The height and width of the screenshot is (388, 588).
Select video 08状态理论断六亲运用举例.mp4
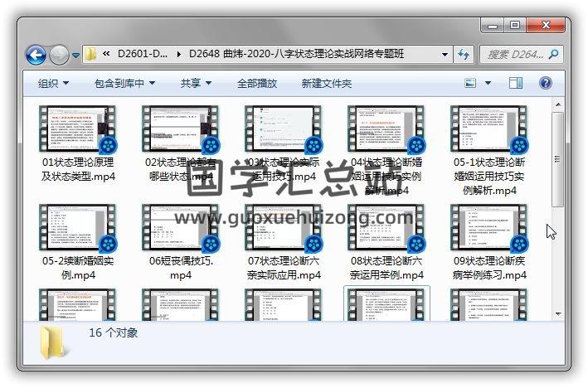[x=386, y=243]
